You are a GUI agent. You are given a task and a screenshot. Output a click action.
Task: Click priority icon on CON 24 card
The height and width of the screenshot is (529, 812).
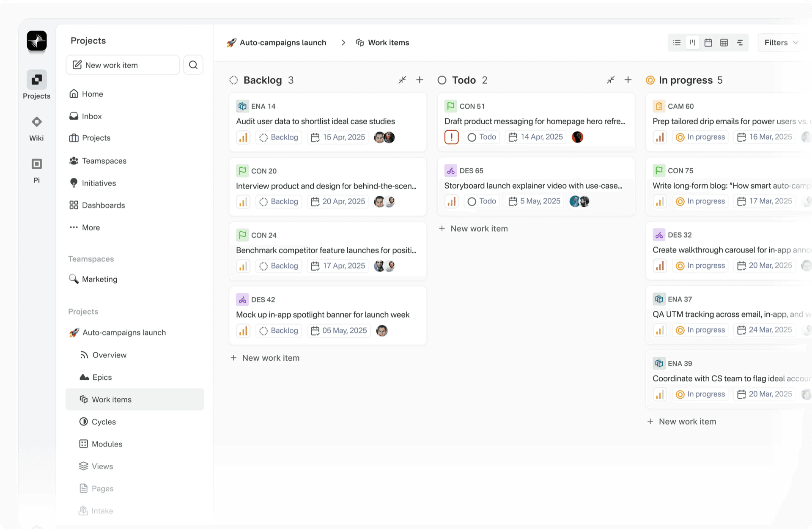click(x=243, y=266)
